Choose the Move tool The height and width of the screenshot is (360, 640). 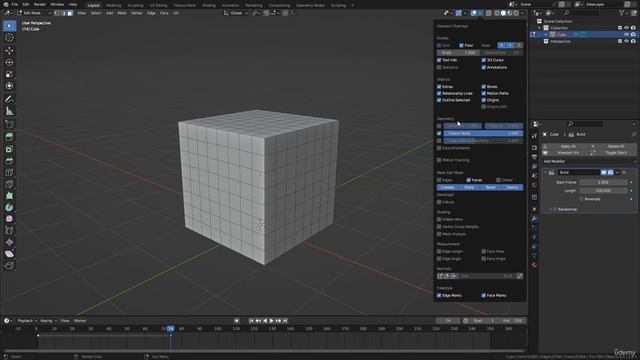coord(9,51)
